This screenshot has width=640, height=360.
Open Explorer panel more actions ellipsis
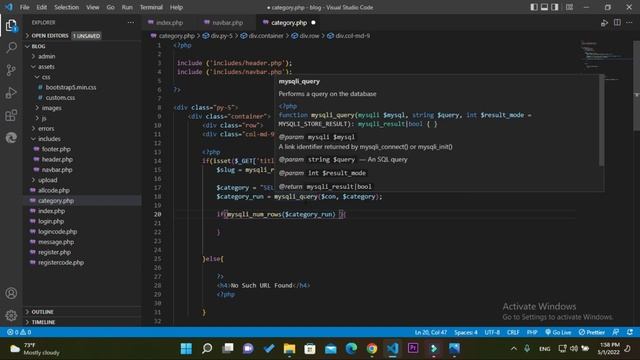click(131, 22)
